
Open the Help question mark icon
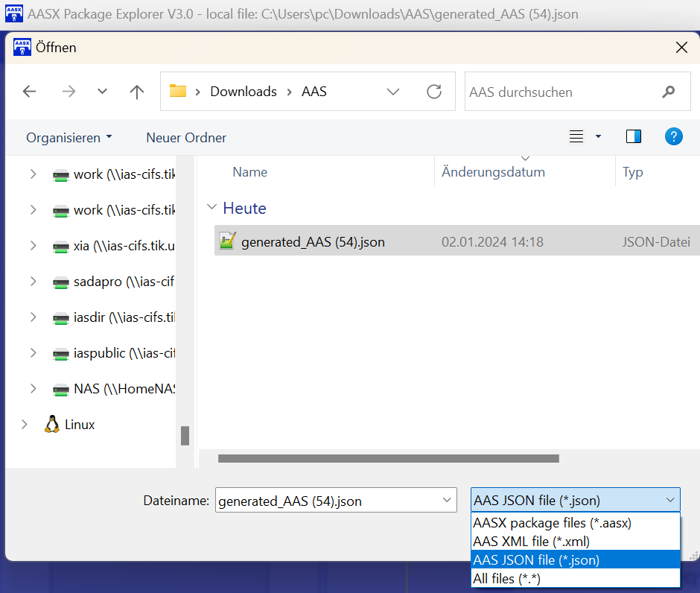[x=673, y=136]
